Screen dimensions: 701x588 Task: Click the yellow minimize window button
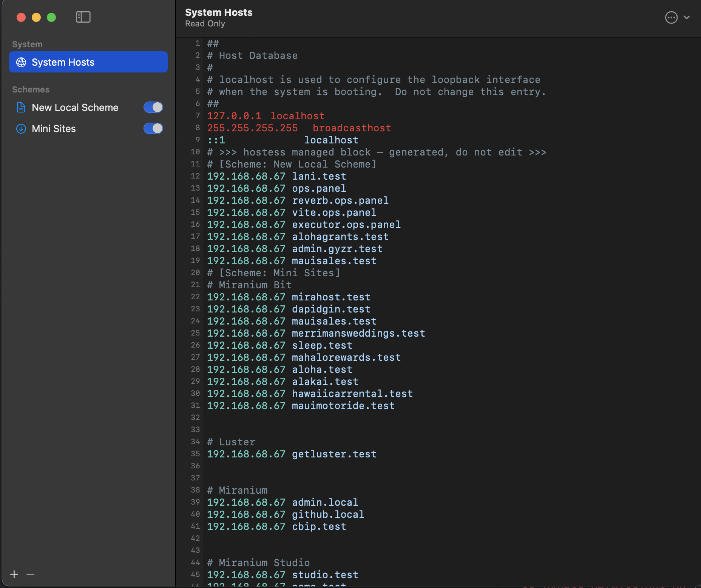pos(36,17)
